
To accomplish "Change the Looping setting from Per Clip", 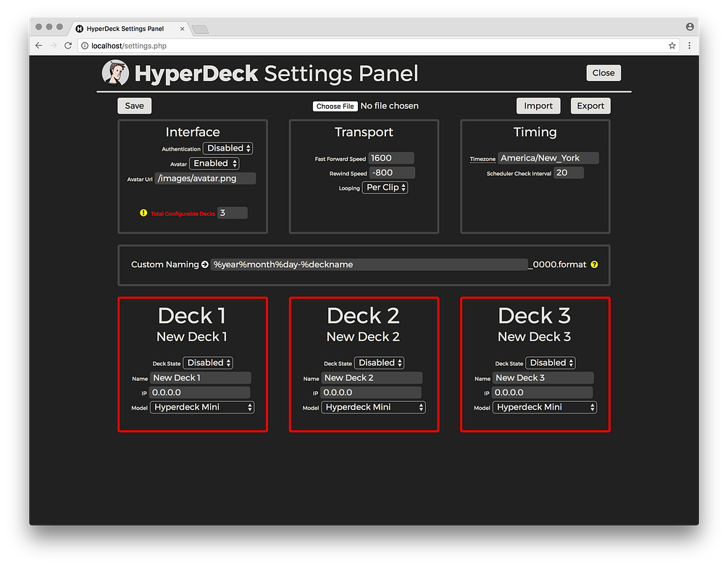I will pyautogui.click(x=385, y=187).
